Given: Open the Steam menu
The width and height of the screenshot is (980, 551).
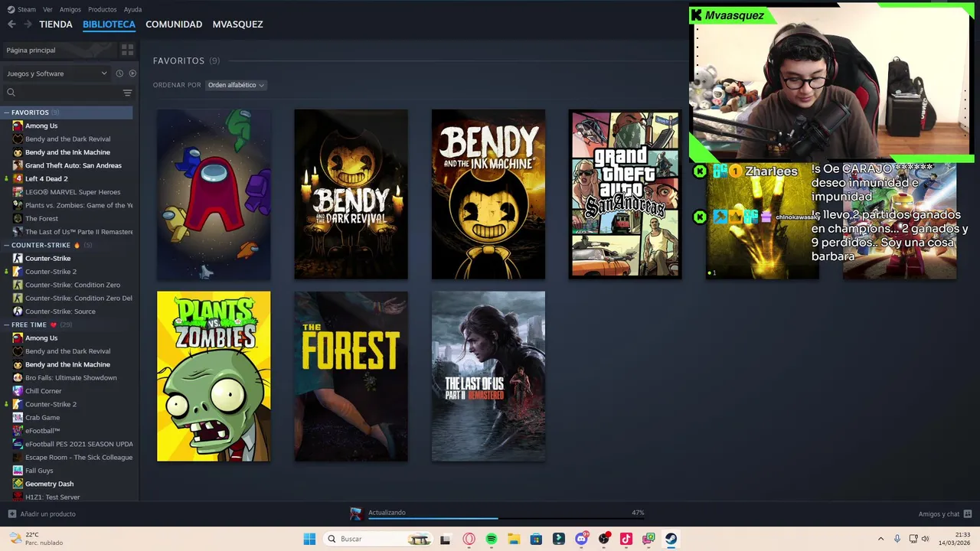Looking at the screenshot, I should pos(27,9).
